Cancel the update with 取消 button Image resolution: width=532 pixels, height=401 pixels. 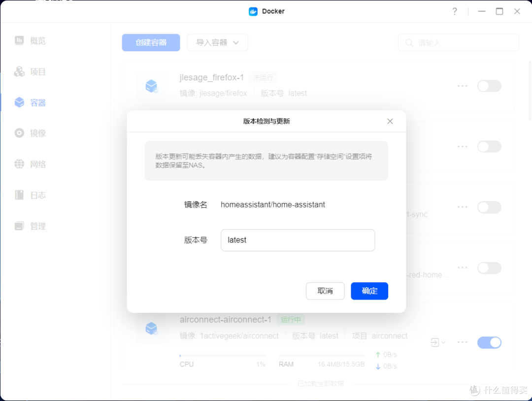(325, 291)
